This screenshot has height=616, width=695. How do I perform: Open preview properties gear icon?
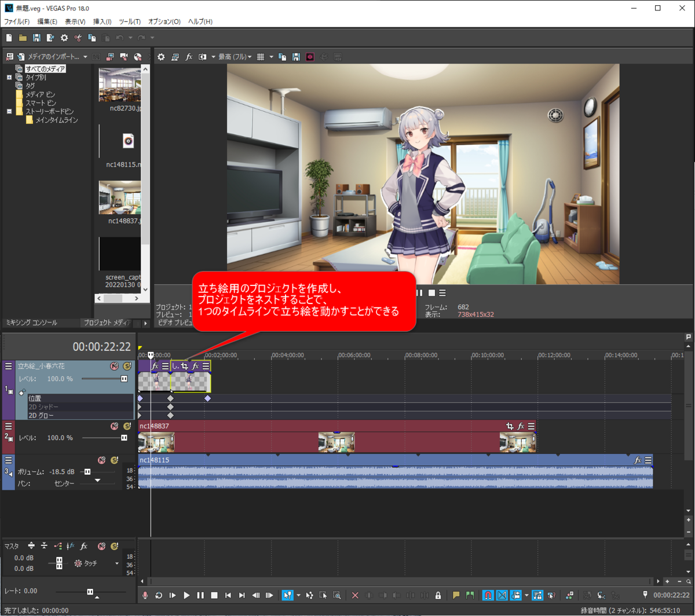click(161, 57)
